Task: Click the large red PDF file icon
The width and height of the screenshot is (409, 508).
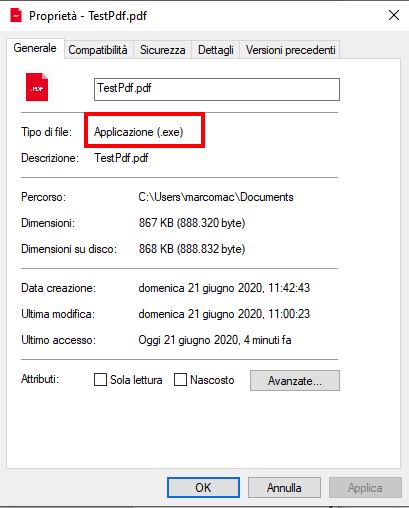Action: point(37,87)
